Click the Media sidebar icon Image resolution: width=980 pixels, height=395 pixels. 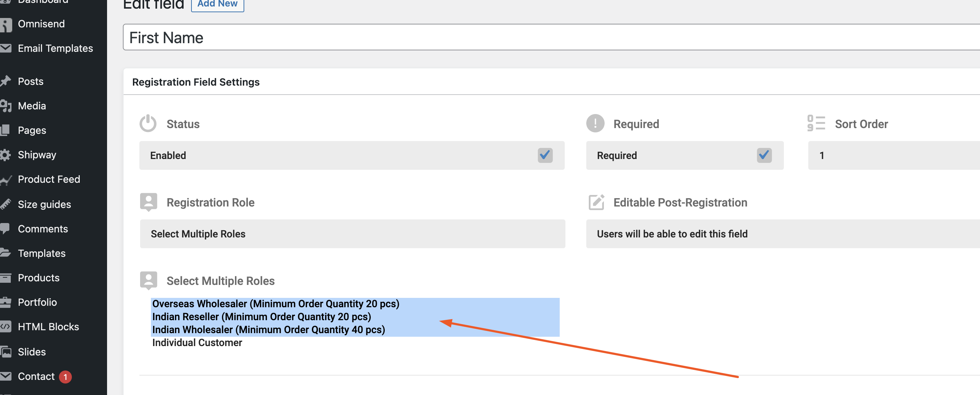pyautogui.click(x=6, y=106)
